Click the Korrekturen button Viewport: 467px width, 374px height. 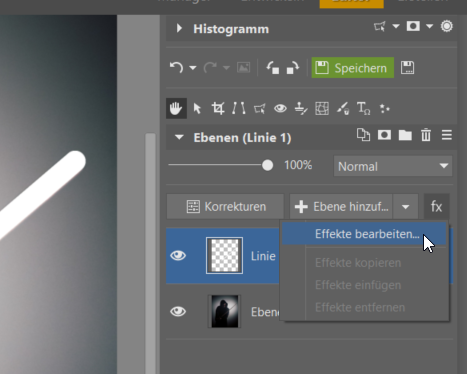[225, 207]
